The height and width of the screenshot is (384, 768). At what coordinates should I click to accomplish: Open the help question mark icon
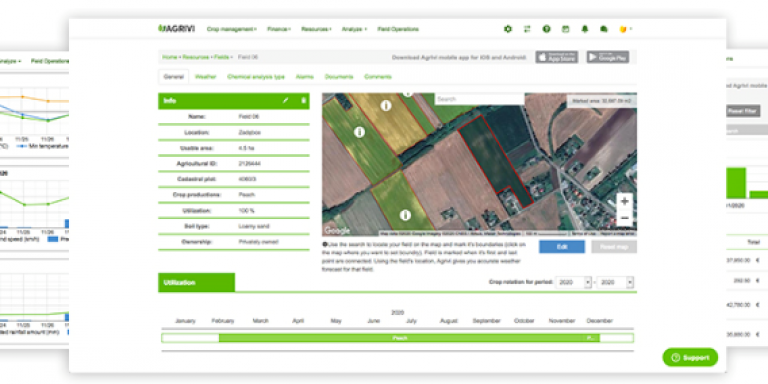pyautogui.click(x=547, y=29)
